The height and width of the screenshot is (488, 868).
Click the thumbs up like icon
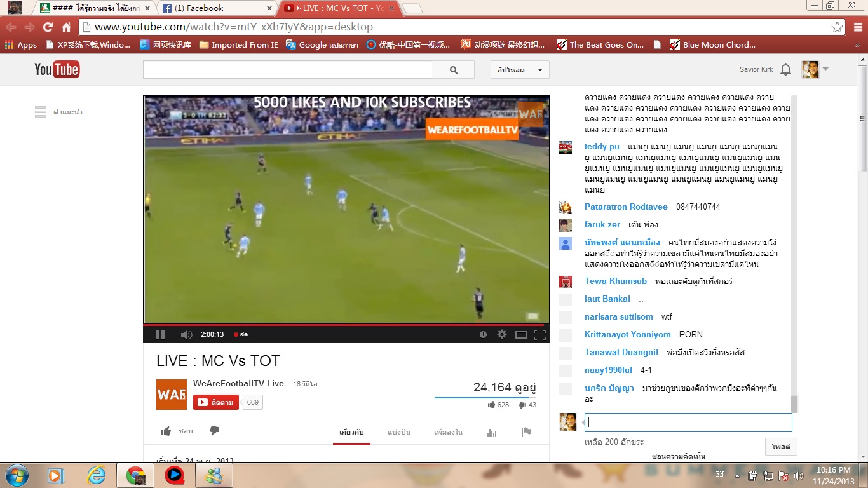(166, 431)
